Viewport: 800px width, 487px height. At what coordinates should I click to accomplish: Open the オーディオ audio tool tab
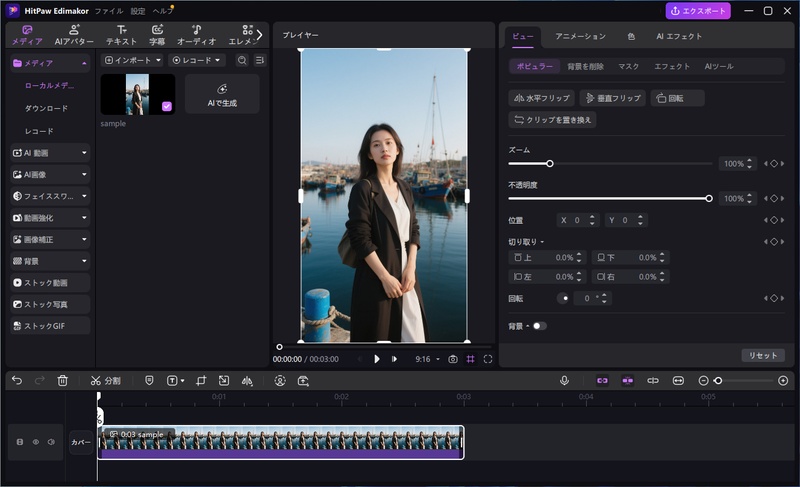(196, 35)
